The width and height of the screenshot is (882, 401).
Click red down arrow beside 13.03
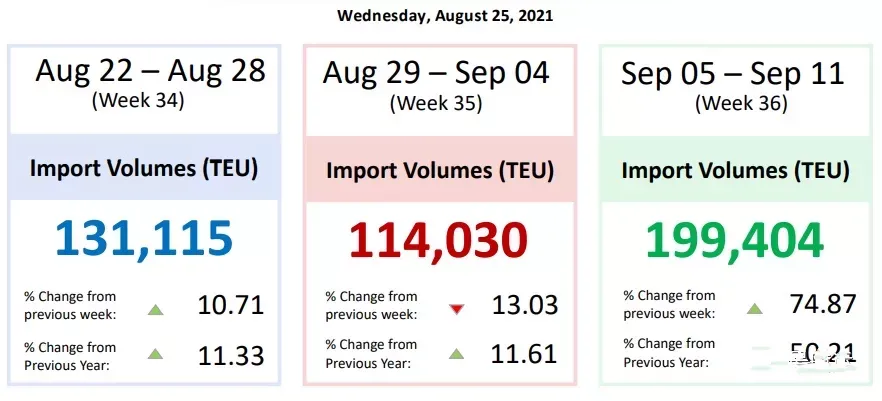(x=457, y=308)
